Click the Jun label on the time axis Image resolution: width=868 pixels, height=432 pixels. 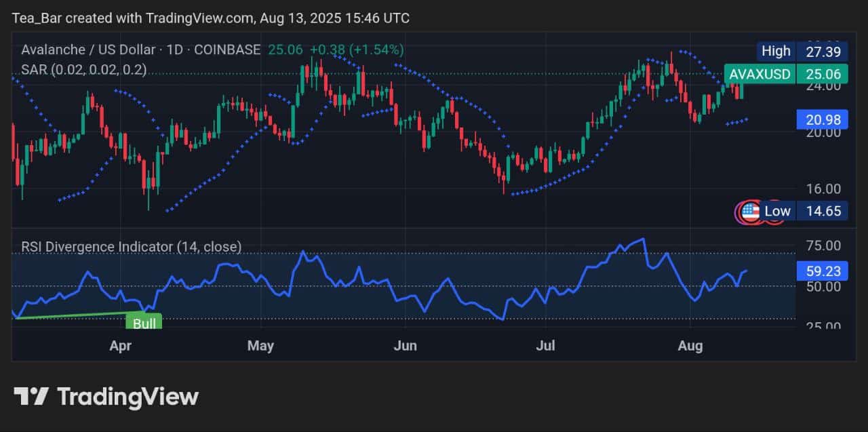point(405,346)
